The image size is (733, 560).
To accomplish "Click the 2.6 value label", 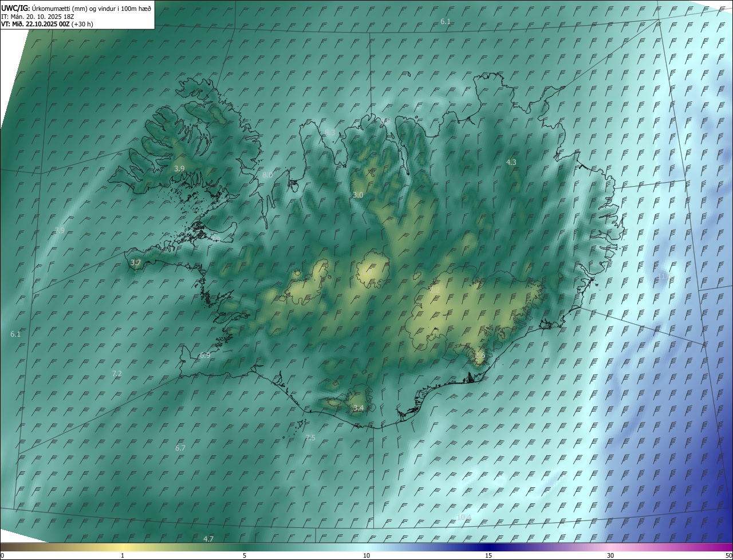I will pyautogui.click(x=480, y=356).
